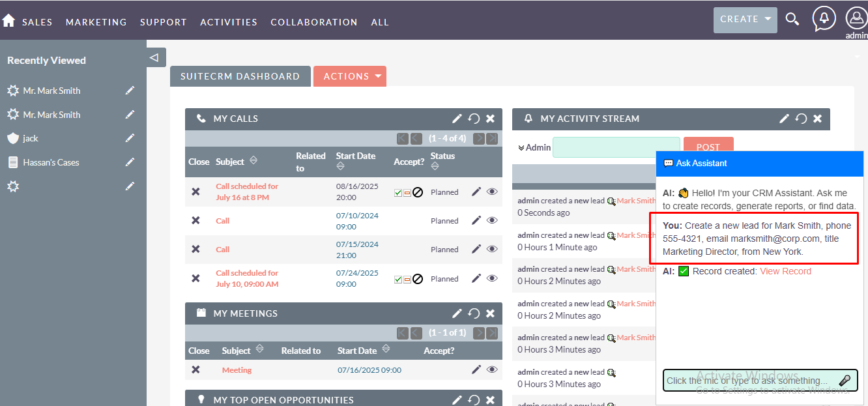The height and width of the screenshot is (406, 868).
Task: View the 08/16/2025 call using eye icon
Action: pos(492,192)
